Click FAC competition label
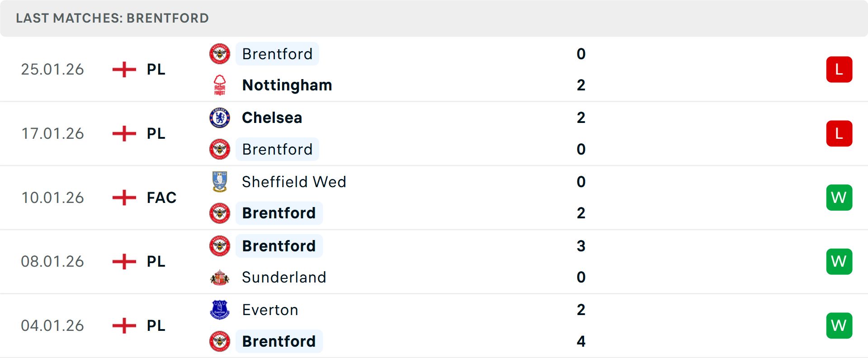The height and width of the screenshot is (358, 868). (161, 198)
